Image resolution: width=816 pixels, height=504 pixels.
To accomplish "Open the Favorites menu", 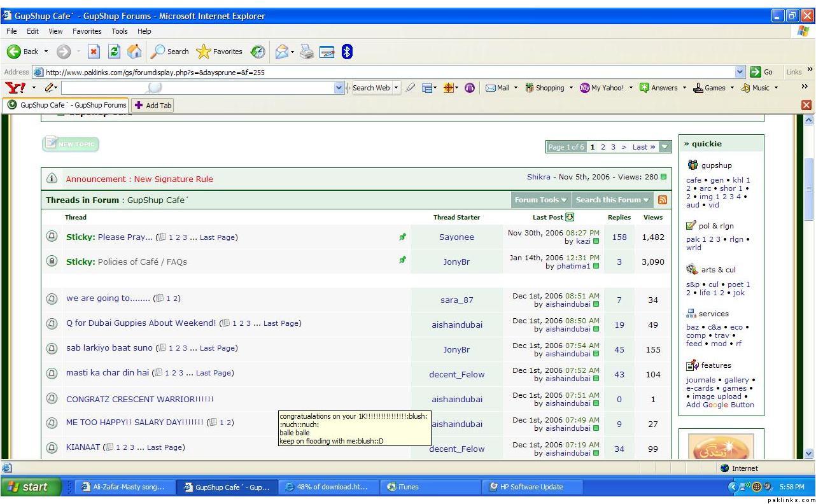I will coord(87,31).
